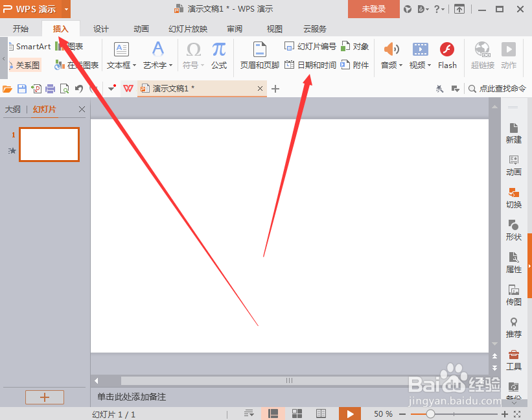Collapse the right sidebar with orange handle
This screenshot has width=532, height=420.
pyautogui.click(x=529, y=266)
